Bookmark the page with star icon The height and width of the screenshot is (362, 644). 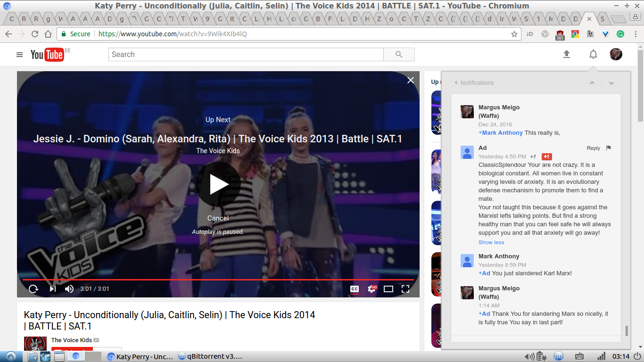click(x=514, y=34)
